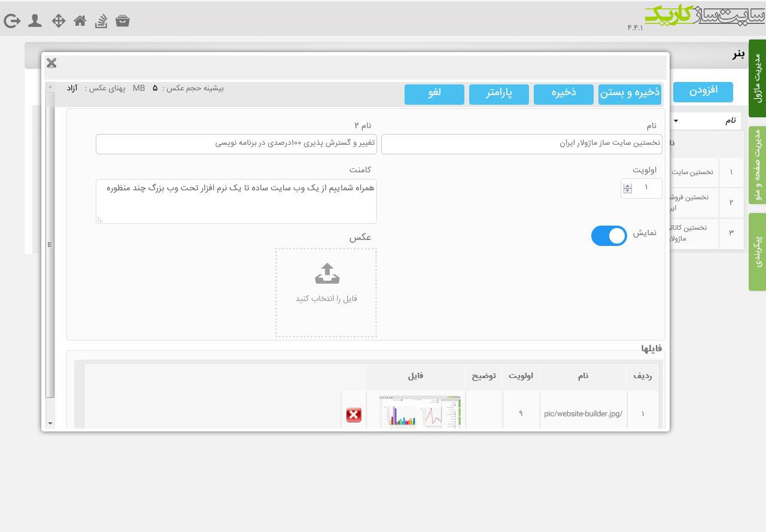Click the upload tray icon in عکس area
Image resolution: width=766 pixels, height=532 pixels.
click(327, 273)
